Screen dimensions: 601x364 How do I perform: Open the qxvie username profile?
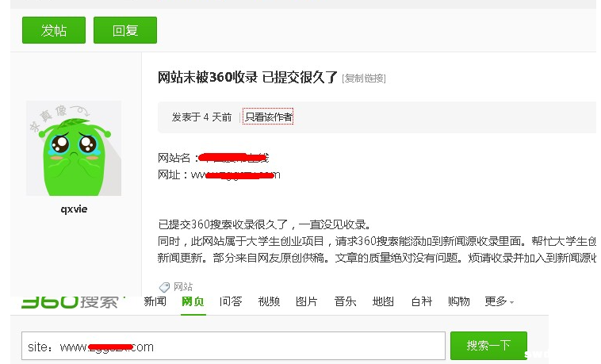[x=74, y=209]
